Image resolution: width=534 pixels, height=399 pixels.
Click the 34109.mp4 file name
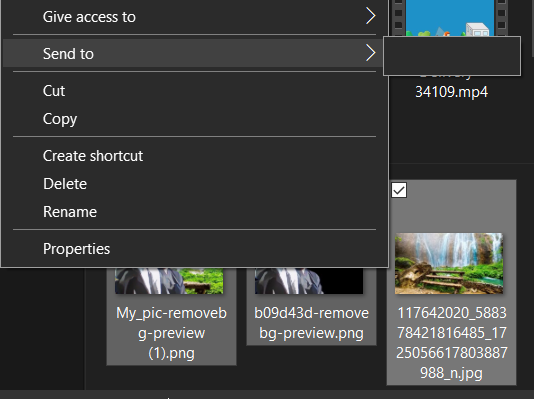451,92
